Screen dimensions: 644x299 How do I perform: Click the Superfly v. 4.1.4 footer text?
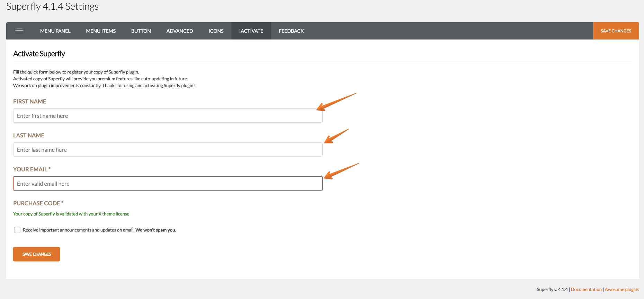coord(552,290)
